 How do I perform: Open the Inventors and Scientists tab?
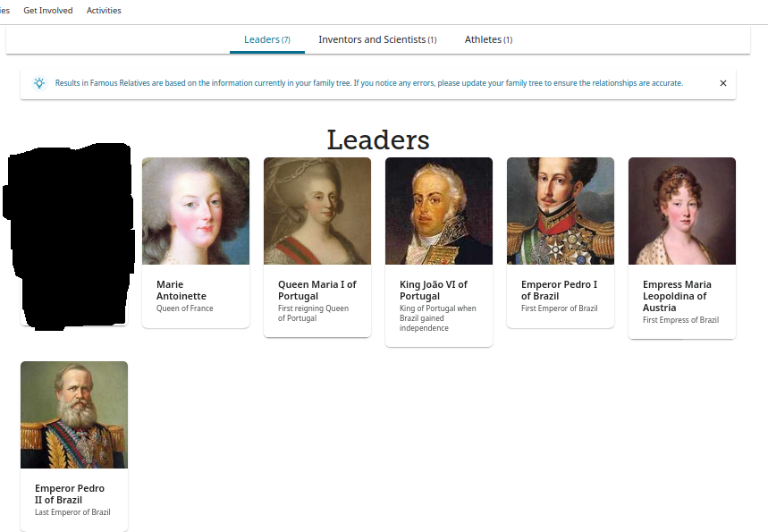pos(377,39)
